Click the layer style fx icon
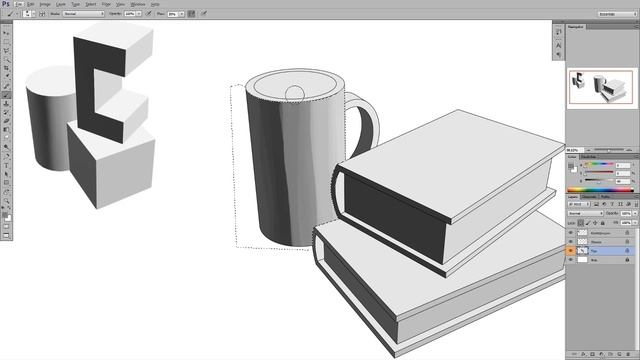 [x=583, y=354]
